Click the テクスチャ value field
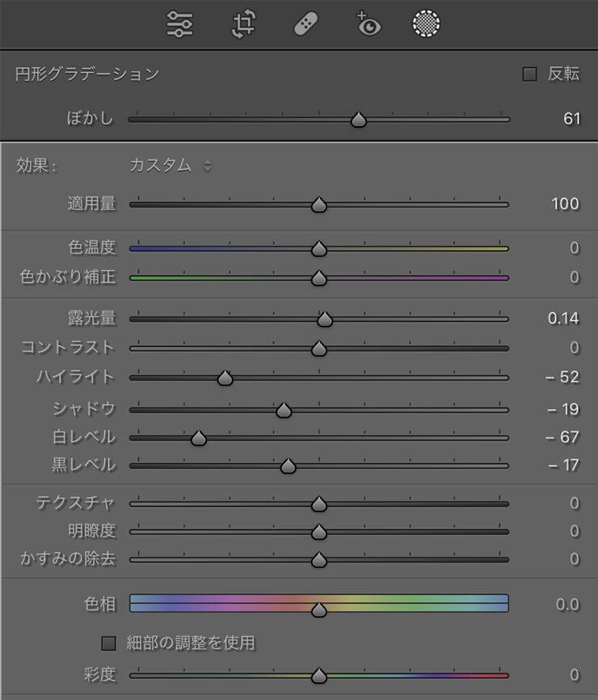Screen dimensions: 598x700 tap(575, 503)
